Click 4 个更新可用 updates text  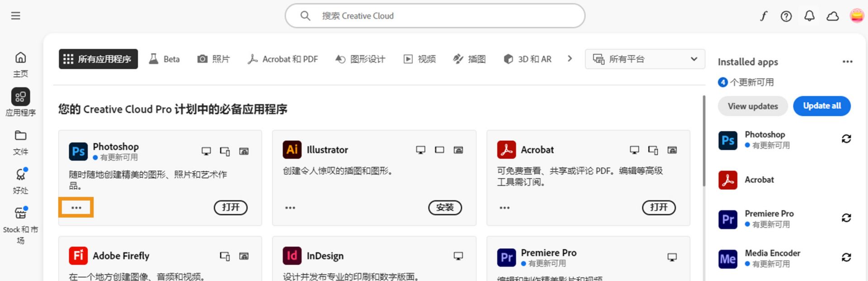[x=746, y=82]
